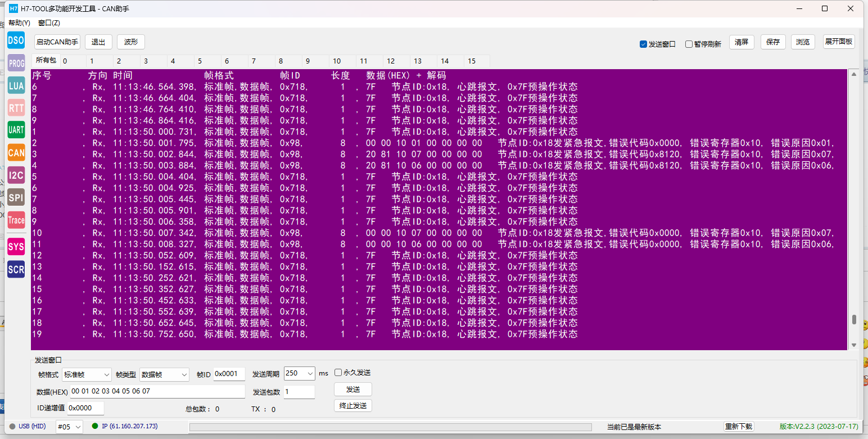Image resolution: width=868 pixels, height=439 pixels.
Task: Open the SPI tool
Action: 16,197
